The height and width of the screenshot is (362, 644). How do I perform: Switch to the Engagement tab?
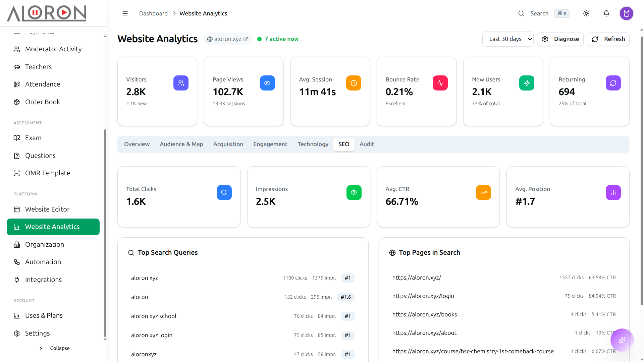[x=270, y=144]
